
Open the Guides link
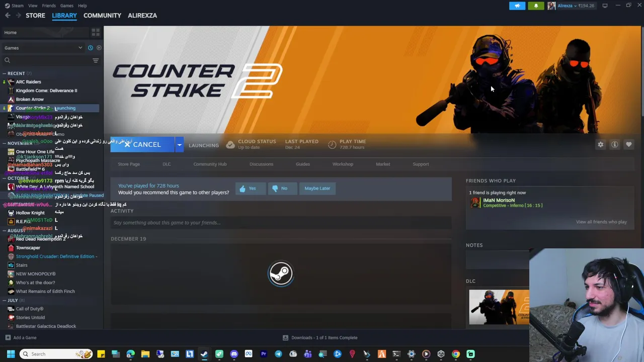303,164
